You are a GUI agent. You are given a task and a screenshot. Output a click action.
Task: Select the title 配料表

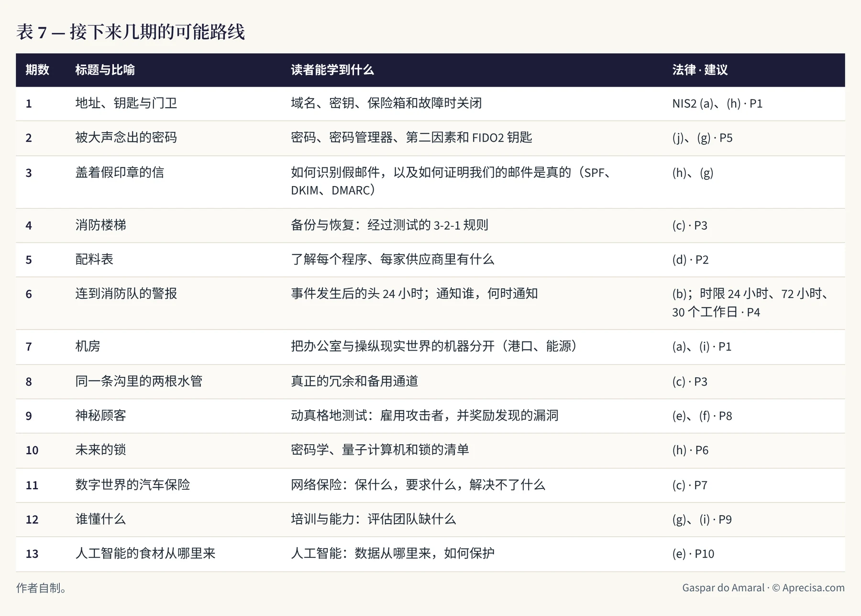[x=94, y=259]
